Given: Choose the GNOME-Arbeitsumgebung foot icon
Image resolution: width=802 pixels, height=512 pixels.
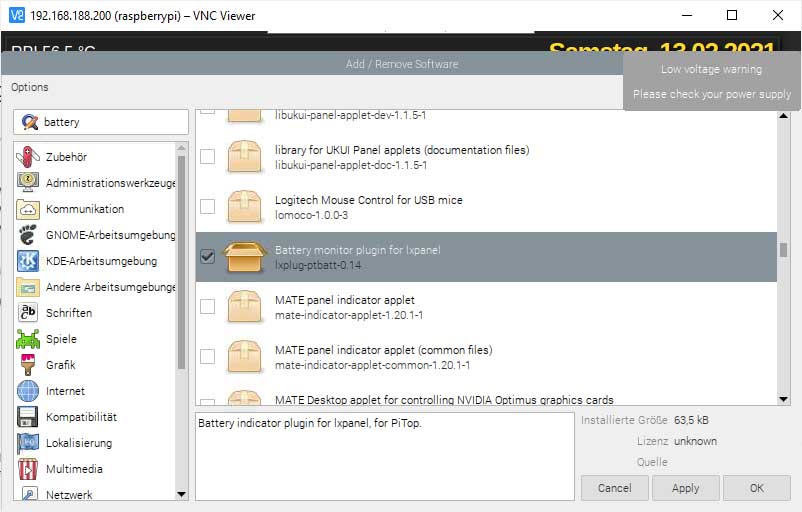Looking at the screenshot, I should point(28,235).
